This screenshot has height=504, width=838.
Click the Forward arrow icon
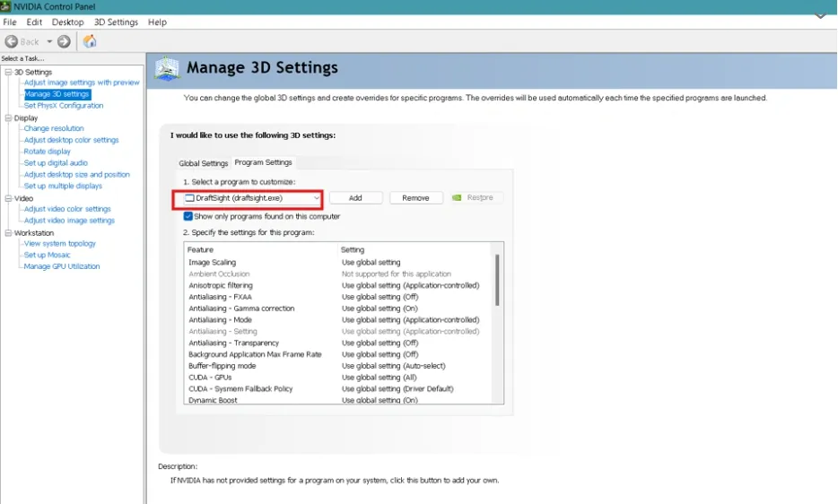(64, 41)
